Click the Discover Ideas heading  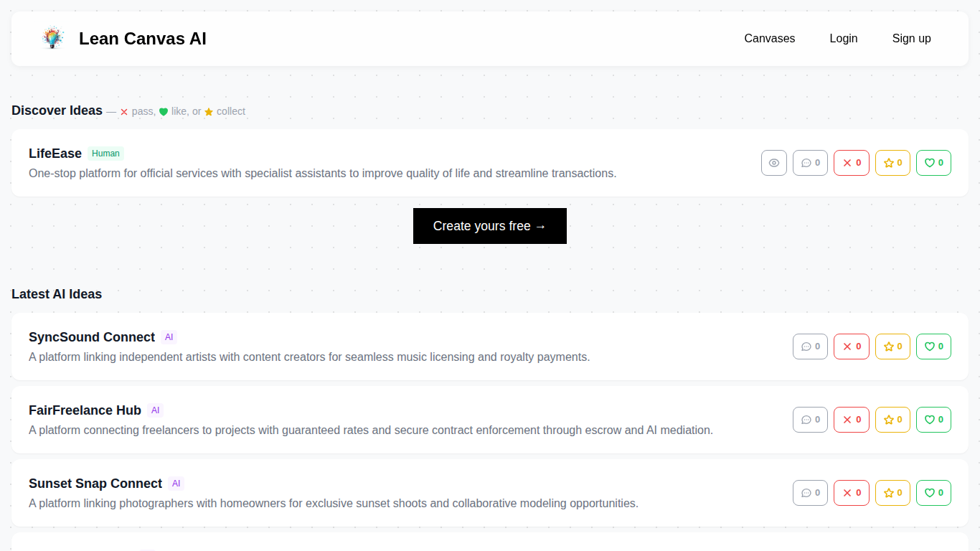coord(57,110)
